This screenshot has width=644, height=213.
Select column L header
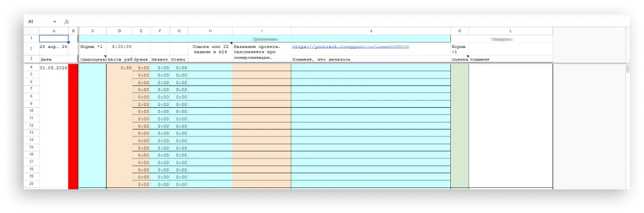pyautogui.click(x=510, y=31)
